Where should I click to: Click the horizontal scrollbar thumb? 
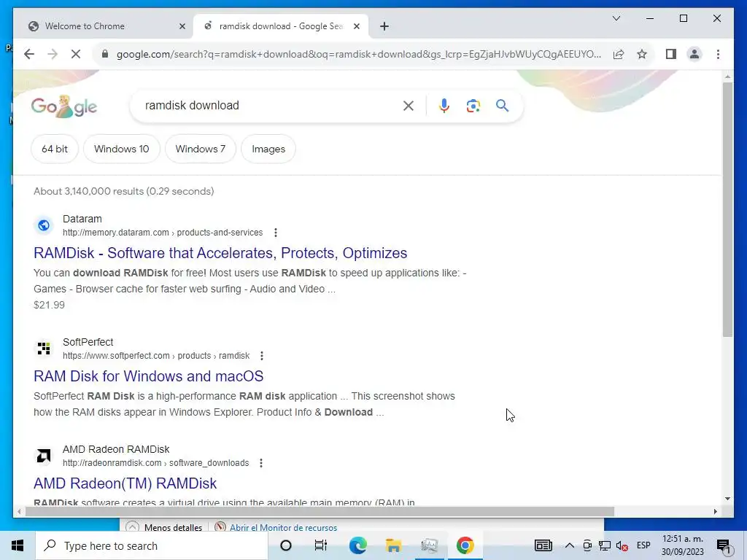tap(320, 512)
